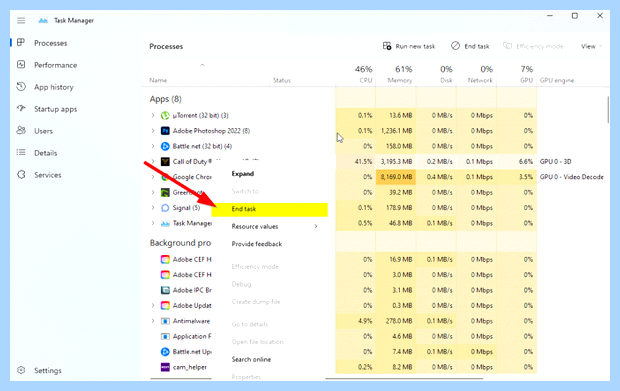Expand the Adobe Photoshop 2022 group
The width and height of the screenshot is (620, 391).
pos(153,131)
